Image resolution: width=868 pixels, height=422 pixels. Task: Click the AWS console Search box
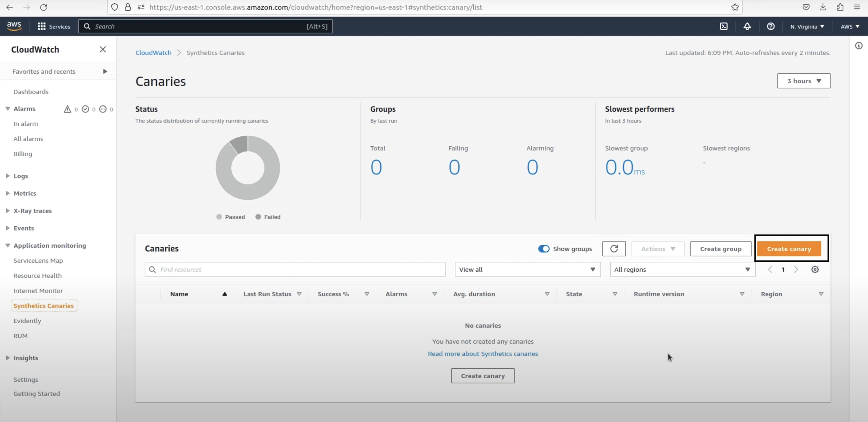[205, 26]
